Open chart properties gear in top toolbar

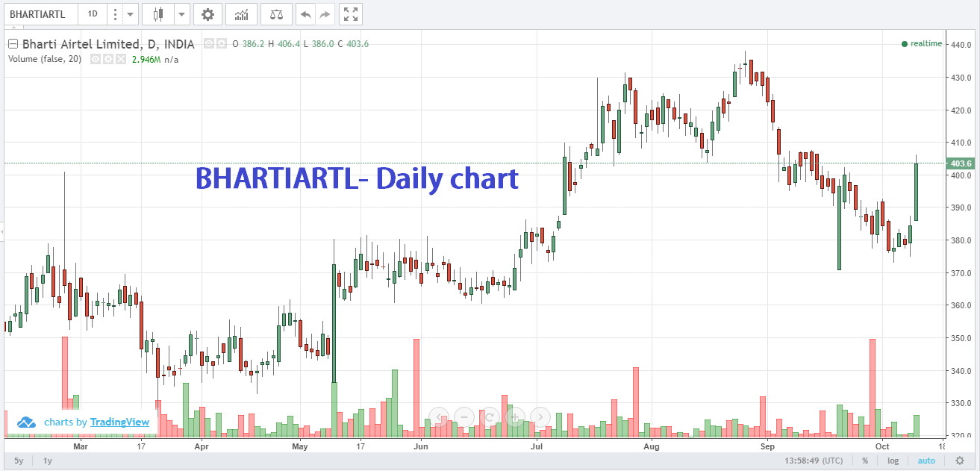[x=207, y=13]
